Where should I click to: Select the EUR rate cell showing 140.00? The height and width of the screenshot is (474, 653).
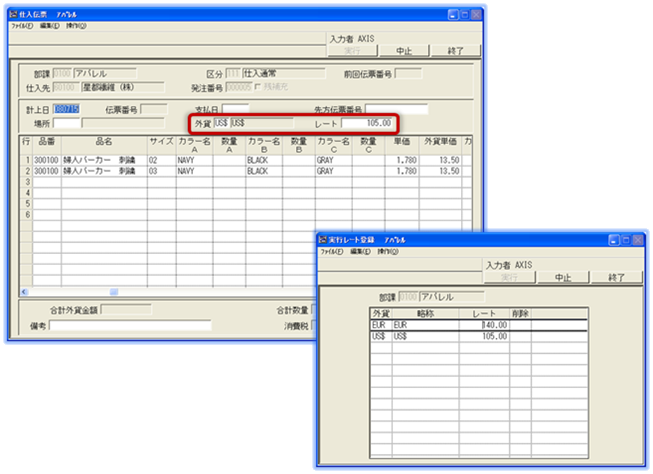pyautogui.click(x=487, y=324)
